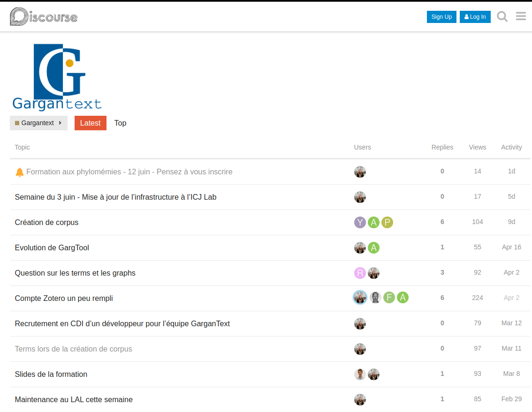This screenshot has width=532, height=412.
Task: Select the Latest tab
Action: click(x=90, y=123)
